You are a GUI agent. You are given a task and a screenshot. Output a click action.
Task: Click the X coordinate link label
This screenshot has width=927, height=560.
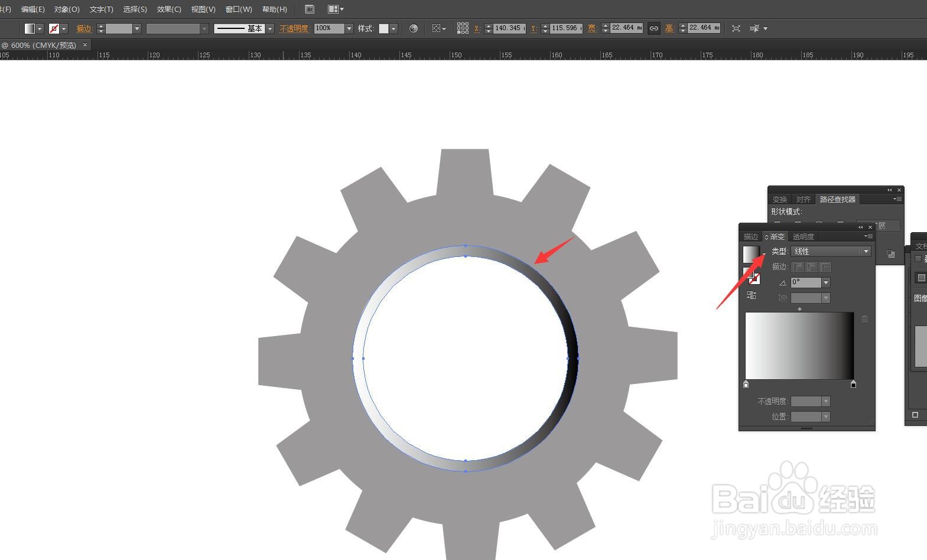[x=477, y=28]
